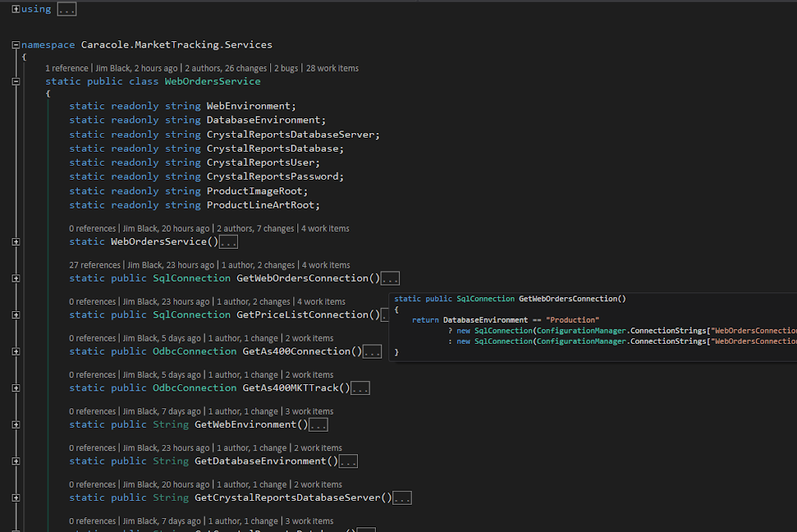Expand GetWebOrdersConnection method with plus toggle
Screen dimensions: 797x532
(x=16, y=278)
